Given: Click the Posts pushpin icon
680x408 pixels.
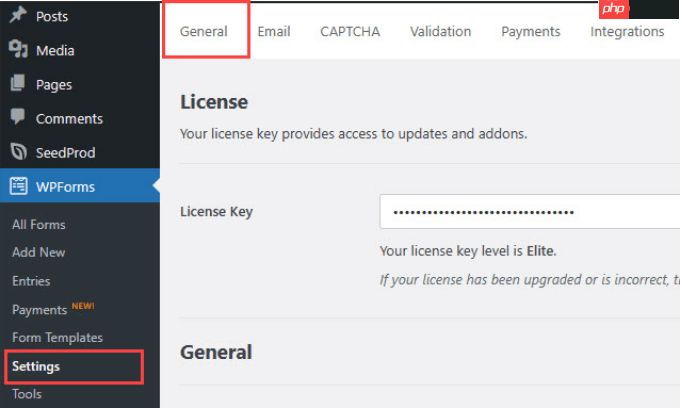Looking at the screenshot, I should click(18, 15).
